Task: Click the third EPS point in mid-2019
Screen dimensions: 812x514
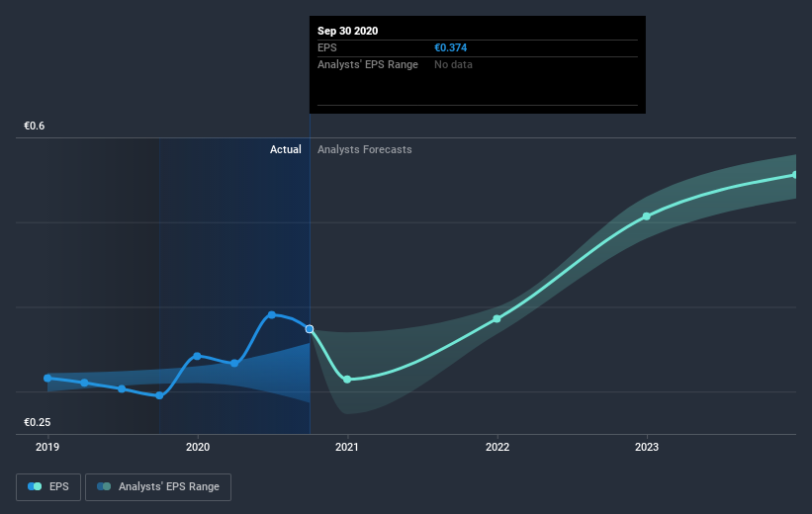Action: pyautogui.click(x=122, y=388)
